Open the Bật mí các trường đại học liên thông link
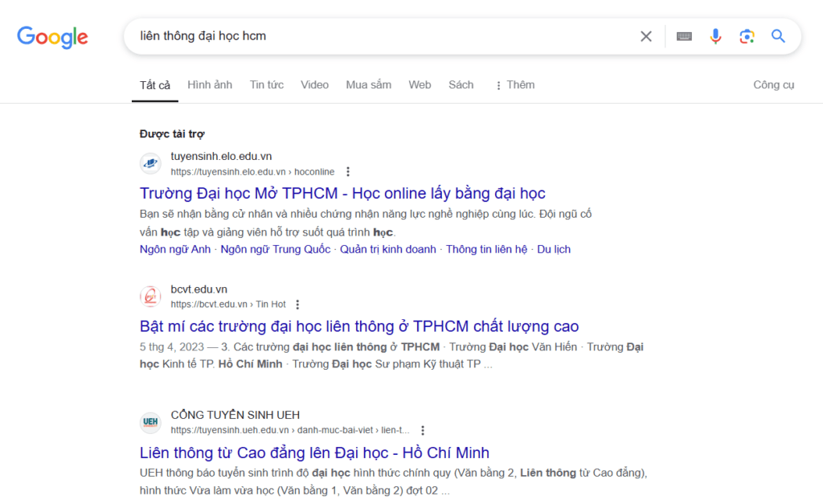 [359, 326]
